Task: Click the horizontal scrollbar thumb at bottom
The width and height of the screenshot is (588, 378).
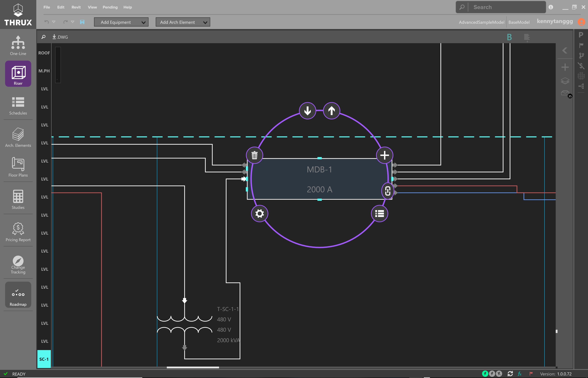Action: pos(193,367)
